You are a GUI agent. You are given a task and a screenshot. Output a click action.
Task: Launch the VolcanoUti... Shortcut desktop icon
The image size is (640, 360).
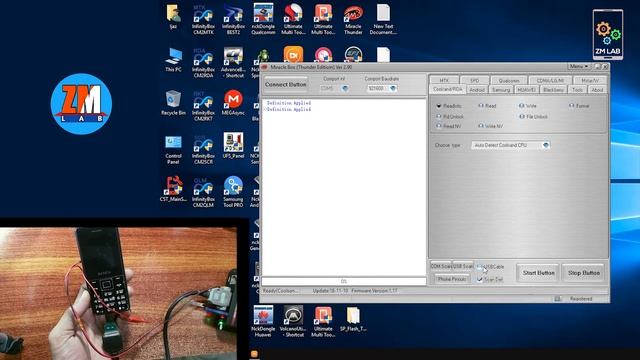[x=293, y=322]
